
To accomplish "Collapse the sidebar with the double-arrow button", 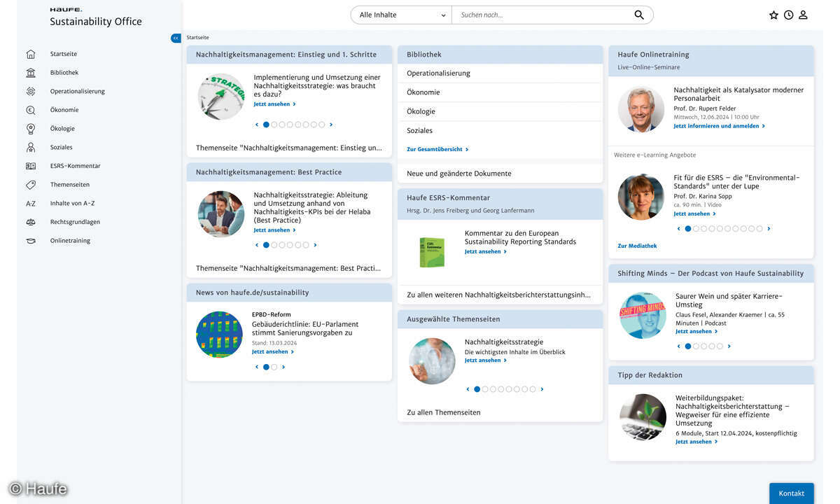I will pyautogui.click(x=176, y=38).
